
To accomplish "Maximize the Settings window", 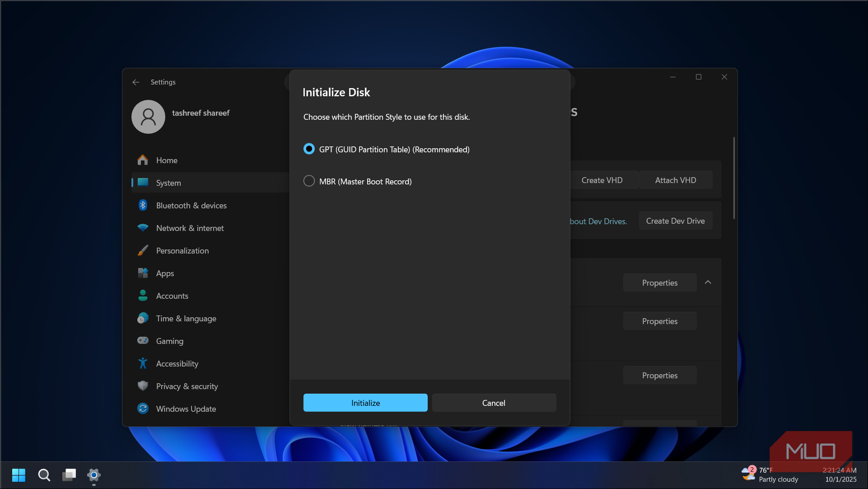I will (699, 77).
